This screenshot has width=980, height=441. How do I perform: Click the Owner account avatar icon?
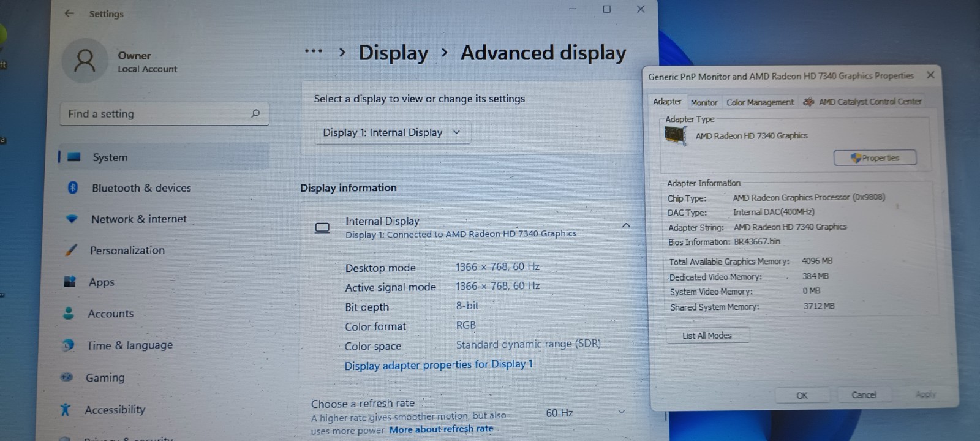[85, 61]
